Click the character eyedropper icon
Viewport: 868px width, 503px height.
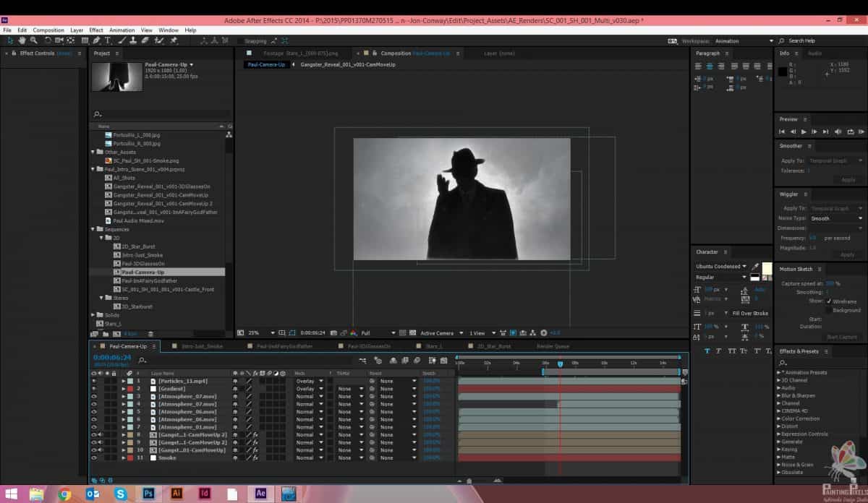(756, 267)
